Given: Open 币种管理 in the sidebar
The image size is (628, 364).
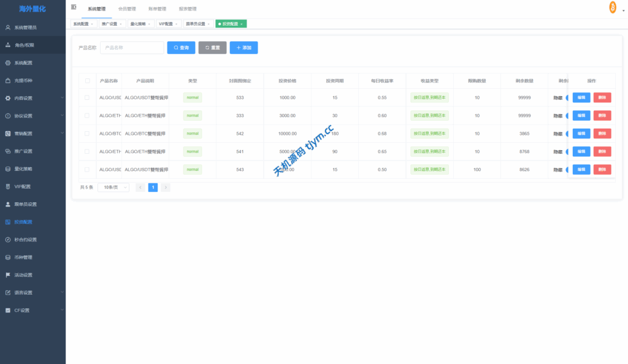Looking at the screenshot, I should click(23, 257).
